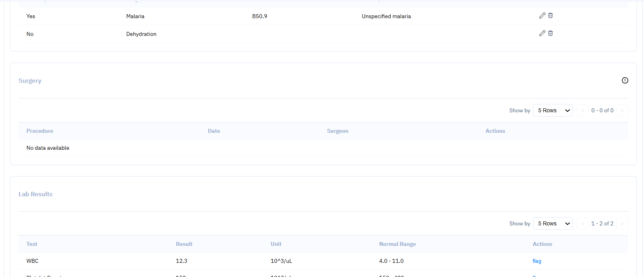The image size is (644, 277).
Task: Edit the Malaria diagnosis with pencil icon
Action: [542, 15]
